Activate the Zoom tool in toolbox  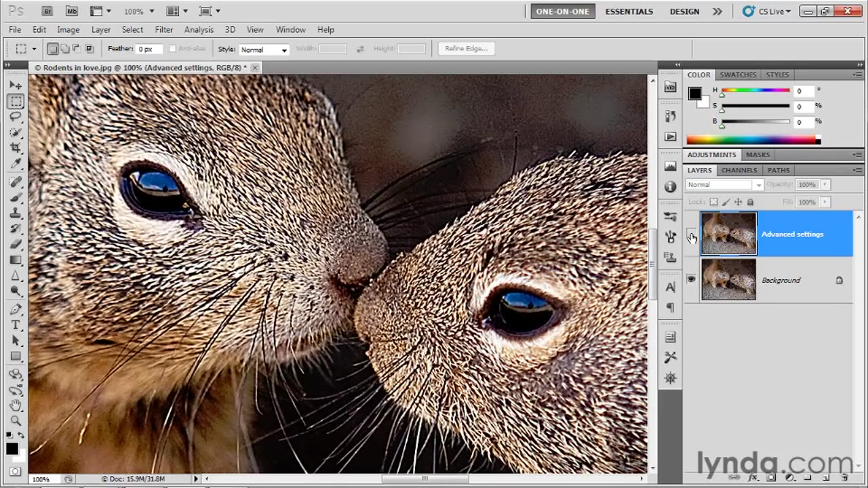pyautogui.click(x=16, y=420)
